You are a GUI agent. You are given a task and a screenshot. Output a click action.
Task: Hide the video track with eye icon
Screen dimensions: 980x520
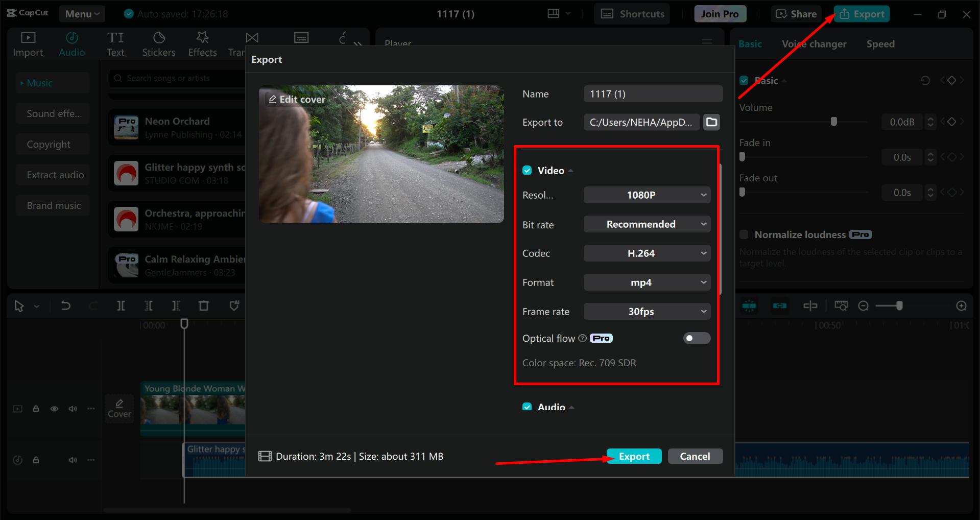[x=54, y=409]
